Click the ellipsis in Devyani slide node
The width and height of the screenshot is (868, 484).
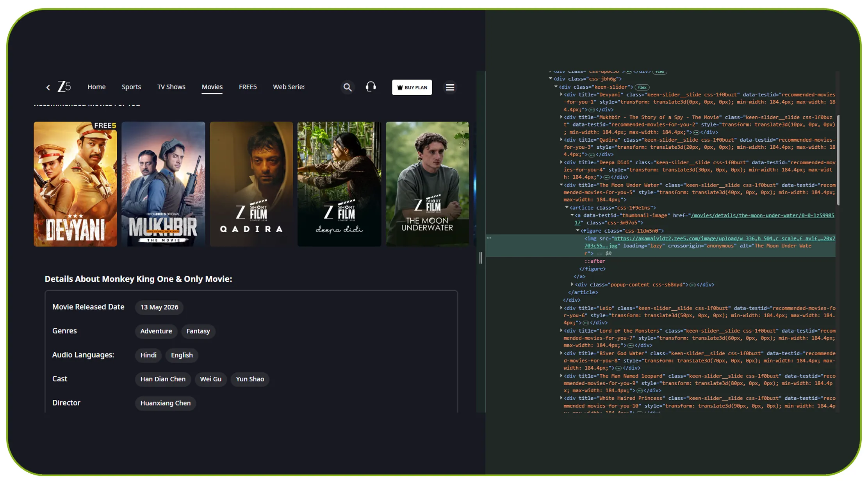[591, 110]
